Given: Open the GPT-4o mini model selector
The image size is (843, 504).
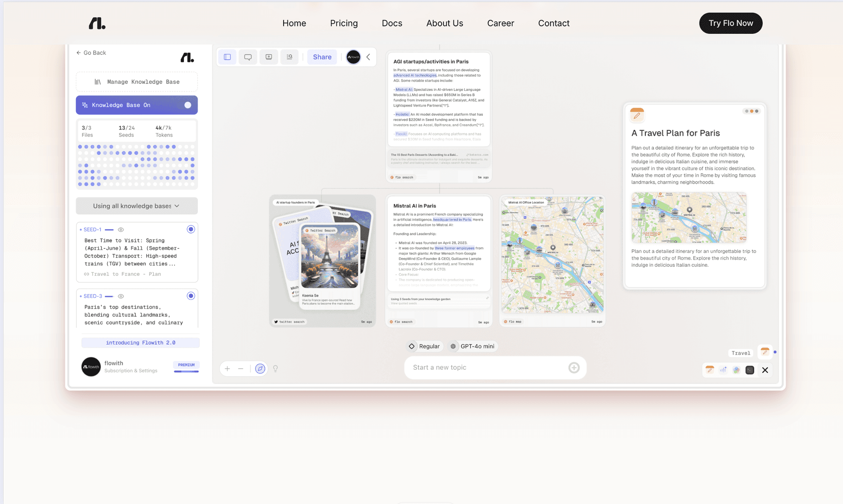Looking at the screenshot, I should pos(472,346).
